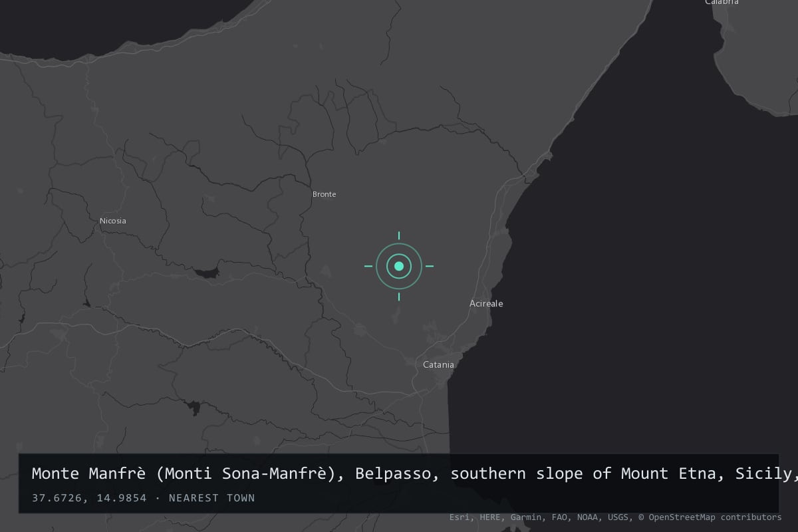
Task: Click the Nicosia town label
Action: [113, 221]
